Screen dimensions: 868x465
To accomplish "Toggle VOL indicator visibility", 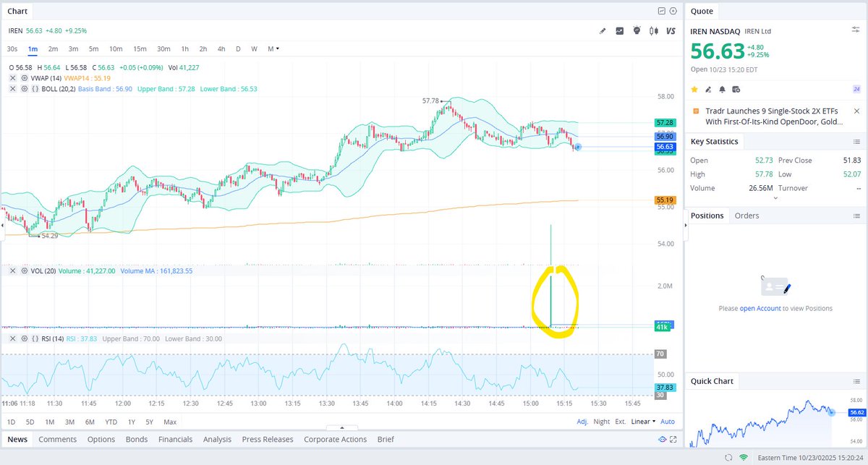I will (x=25, y=270).
